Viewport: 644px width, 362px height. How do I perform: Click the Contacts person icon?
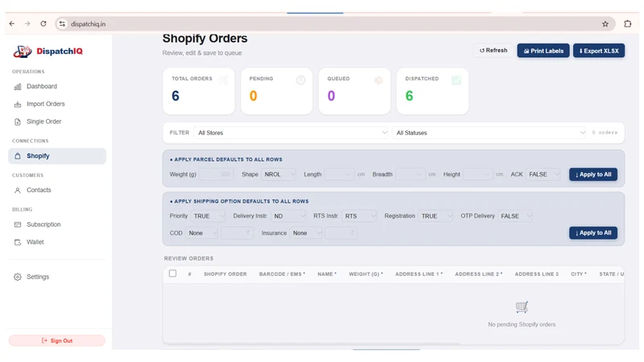pos(18,191)
